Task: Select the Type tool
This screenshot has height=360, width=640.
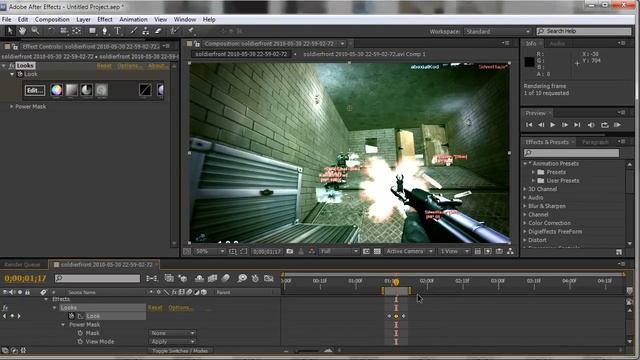Action: pyautogui.click(x=118, y=31)
